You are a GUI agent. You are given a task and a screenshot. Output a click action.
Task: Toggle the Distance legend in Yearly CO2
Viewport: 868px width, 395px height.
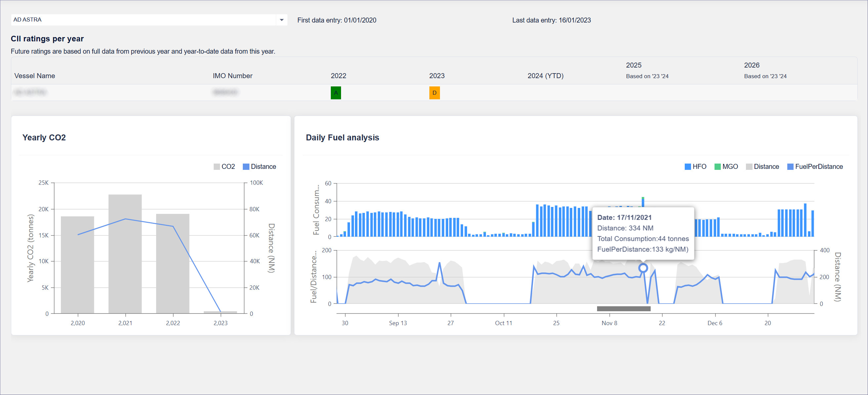(x=259, y=167)
